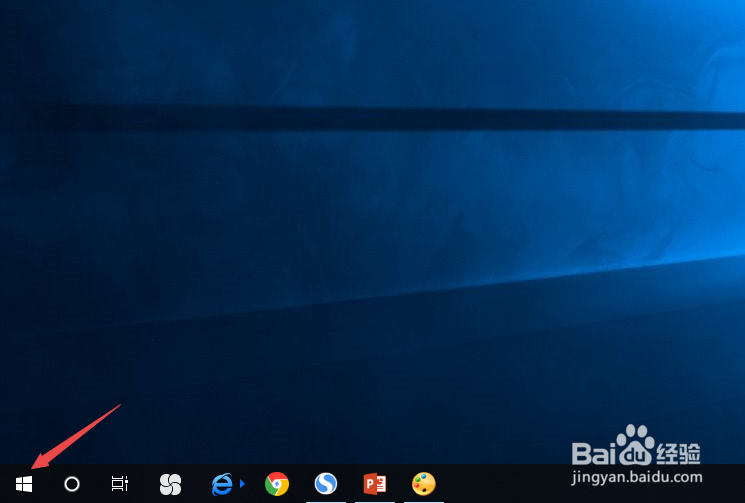Launch the white pinwheel taskbar app
The height and width of the screenshot is (503, 745).
pyautogui.click(x=171, y=484)
